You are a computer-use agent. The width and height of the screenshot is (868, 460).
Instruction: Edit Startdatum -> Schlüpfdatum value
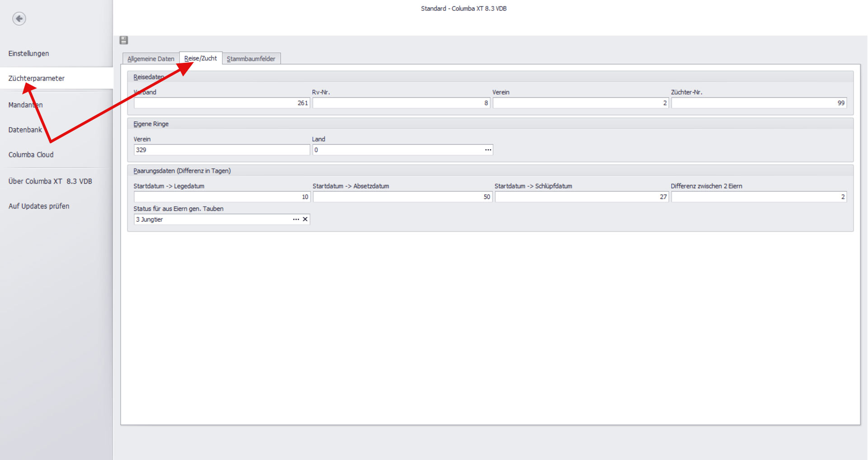[581, 197]
